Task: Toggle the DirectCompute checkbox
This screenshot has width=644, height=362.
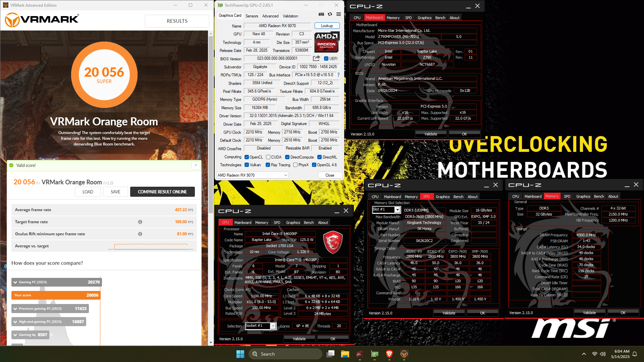Action: pos(287,157)
